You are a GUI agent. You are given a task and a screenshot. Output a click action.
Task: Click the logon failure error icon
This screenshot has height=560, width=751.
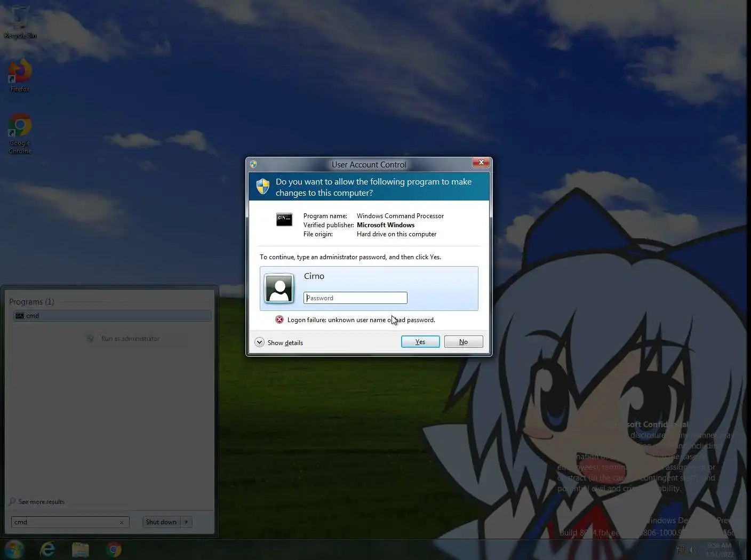(279, 319)
